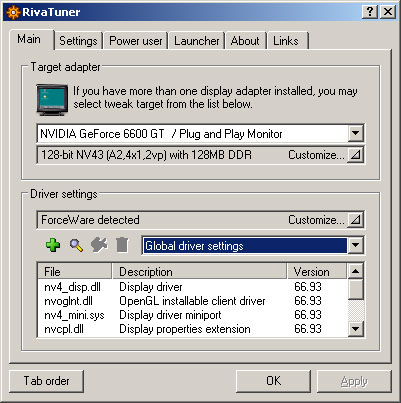Click the trash can delete icon
Image resolution: width=401 pixels, height=403 pixels.
click(122, 245)
